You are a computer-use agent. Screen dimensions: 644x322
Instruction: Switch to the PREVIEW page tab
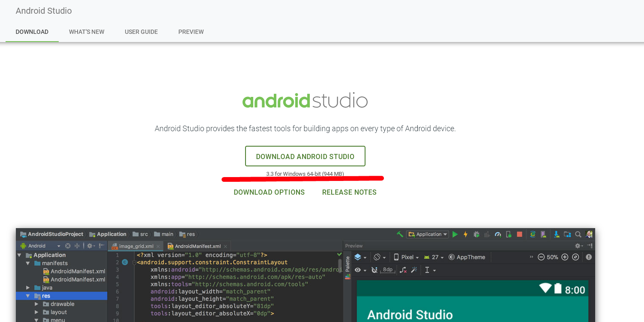[x=191, y=32]
